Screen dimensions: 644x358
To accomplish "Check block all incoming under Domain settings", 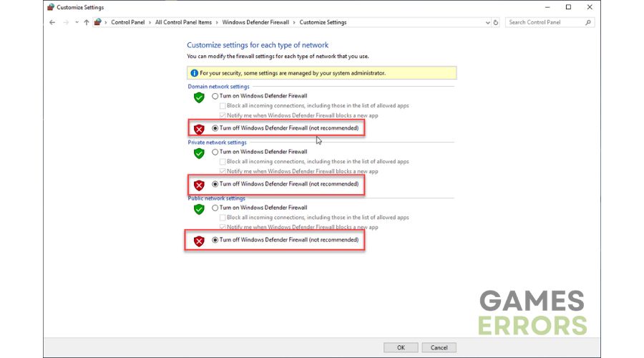I will [223, 106].
